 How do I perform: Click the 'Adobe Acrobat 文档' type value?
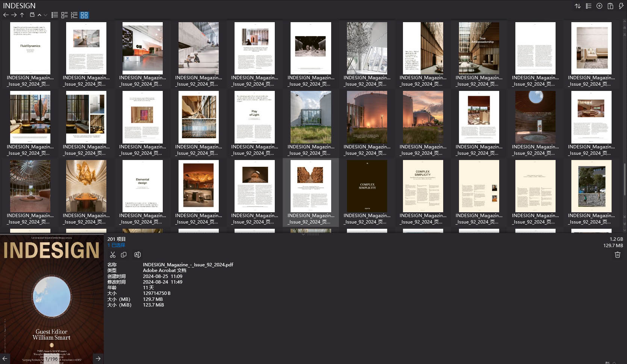pos(165,270)
